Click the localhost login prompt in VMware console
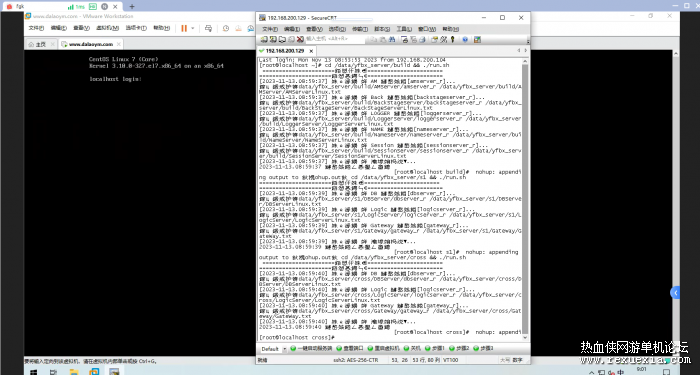This screenshot has height=375, width=700. [116, 79]
